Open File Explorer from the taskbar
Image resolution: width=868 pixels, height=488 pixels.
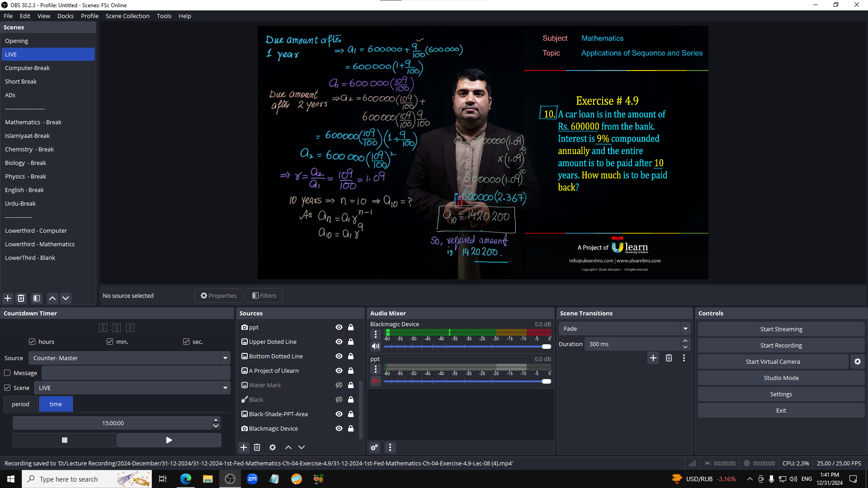pos(208,479)
